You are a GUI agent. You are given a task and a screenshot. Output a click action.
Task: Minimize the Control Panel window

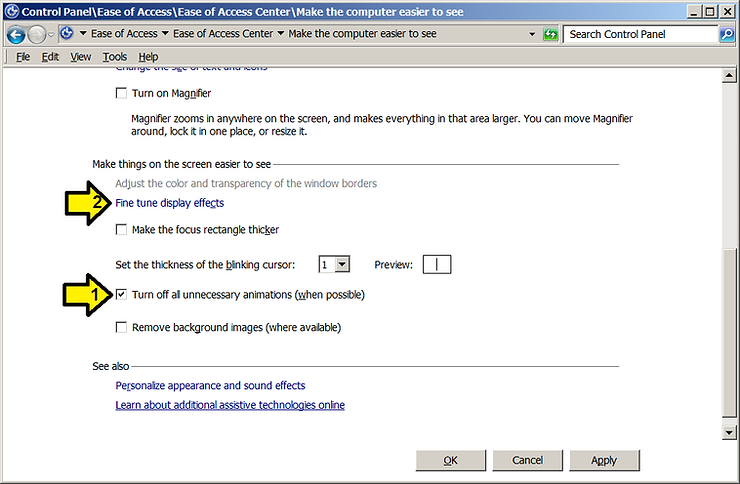(x=694, y=11)
